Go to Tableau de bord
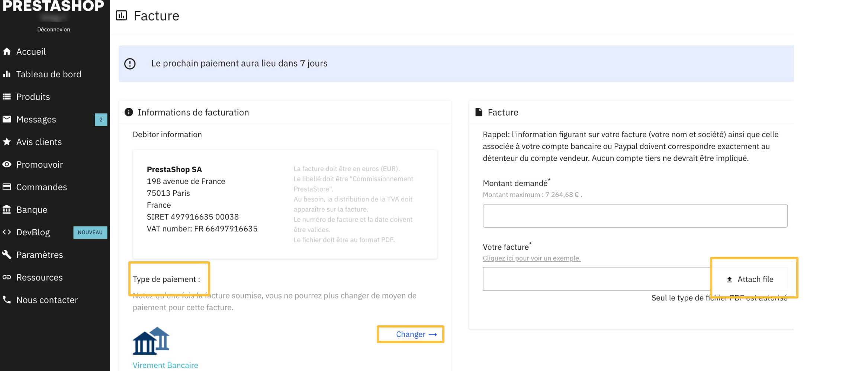 tap(49, 74)
